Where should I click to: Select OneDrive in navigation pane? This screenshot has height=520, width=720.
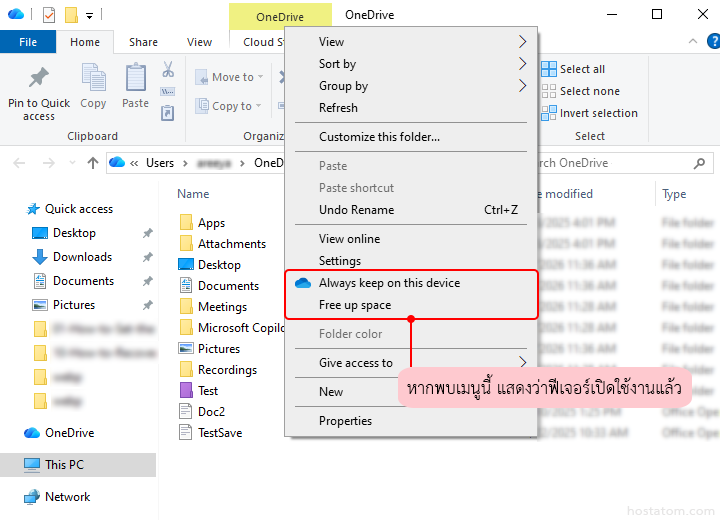(x=69, y=433)
